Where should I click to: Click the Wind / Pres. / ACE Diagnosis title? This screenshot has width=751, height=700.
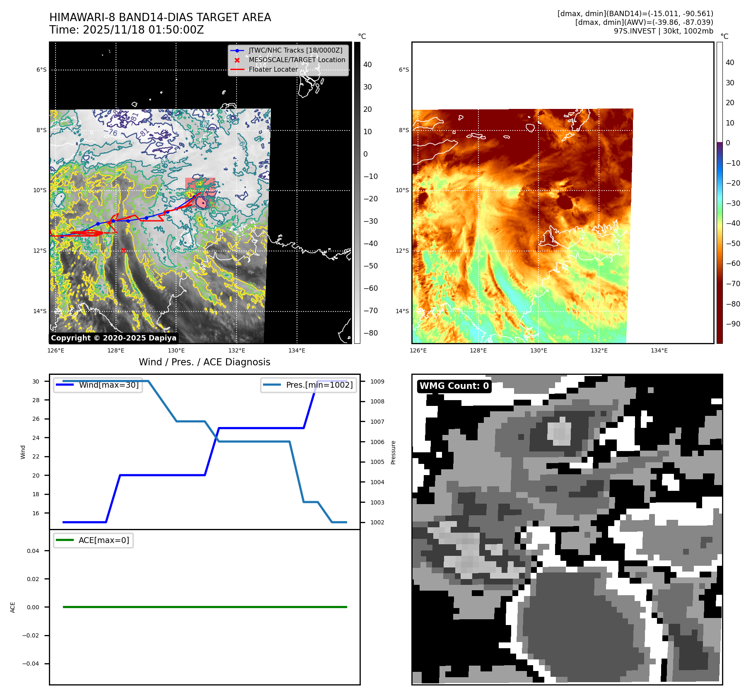pyautogui.click(x=204, y=362)
